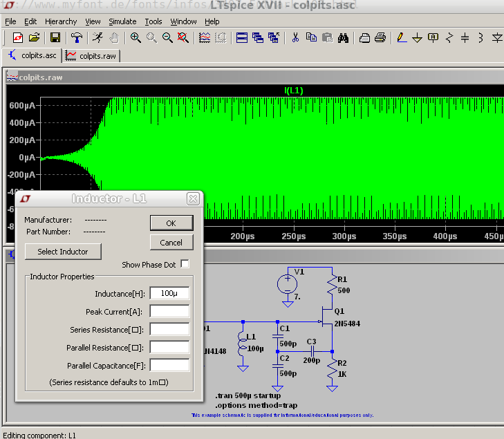Open the File menu
This screenshot has width=504, height=439.
tap(10, 21)
